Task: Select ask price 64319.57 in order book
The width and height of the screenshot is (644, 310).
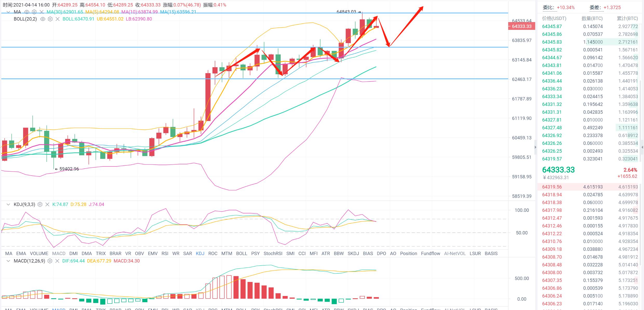Action: click(x=552, y=159)
